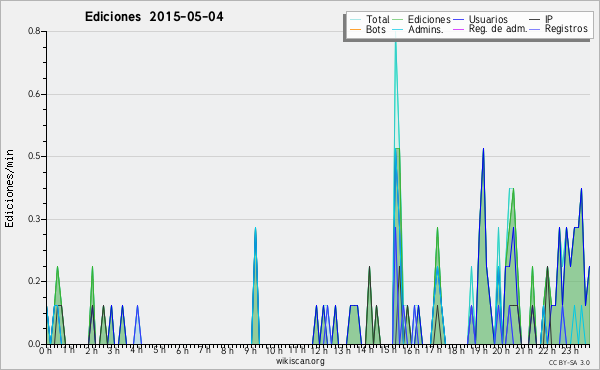Click the '23 h' x-axis label
This screenshot has height=370, width=600.
(569, 351)
